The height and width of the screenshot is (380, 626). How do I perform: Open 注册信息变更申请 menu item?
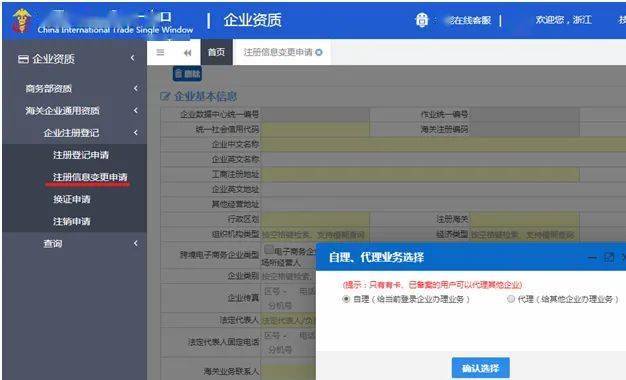[x=90, y=177]
